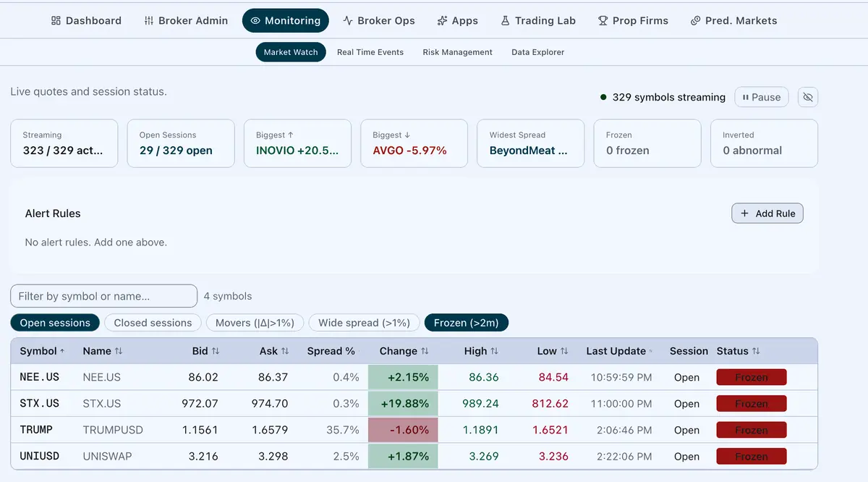Image resolution: width=868 pixels, height=482 pixels.
Task: Sort table by High column
Action: 482,351
